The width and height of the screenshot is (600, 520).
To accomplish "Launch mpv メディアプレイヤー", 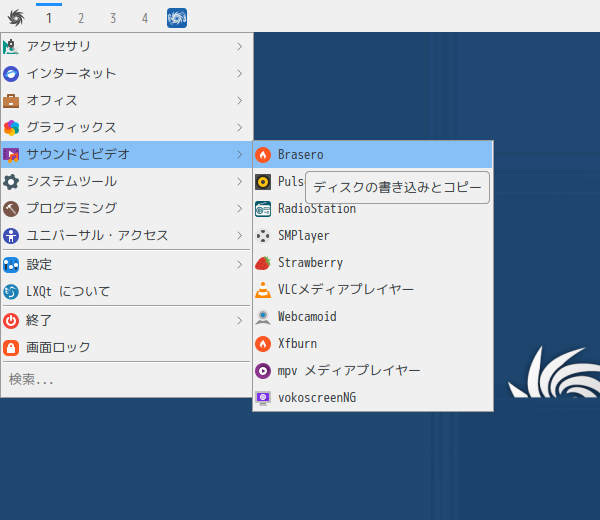I will click(x=373, y=371).
